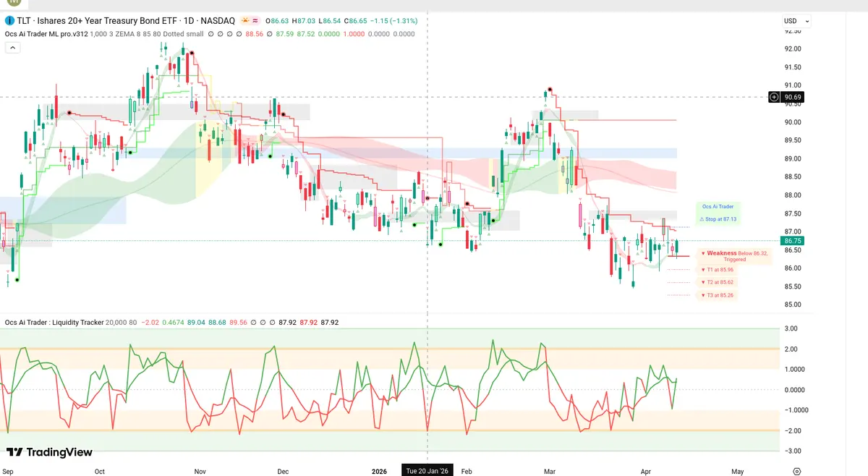This screenshot has height=476, width=868.
Task: Open chart settings gear at bottom right
Action: [x=796, y=471]
